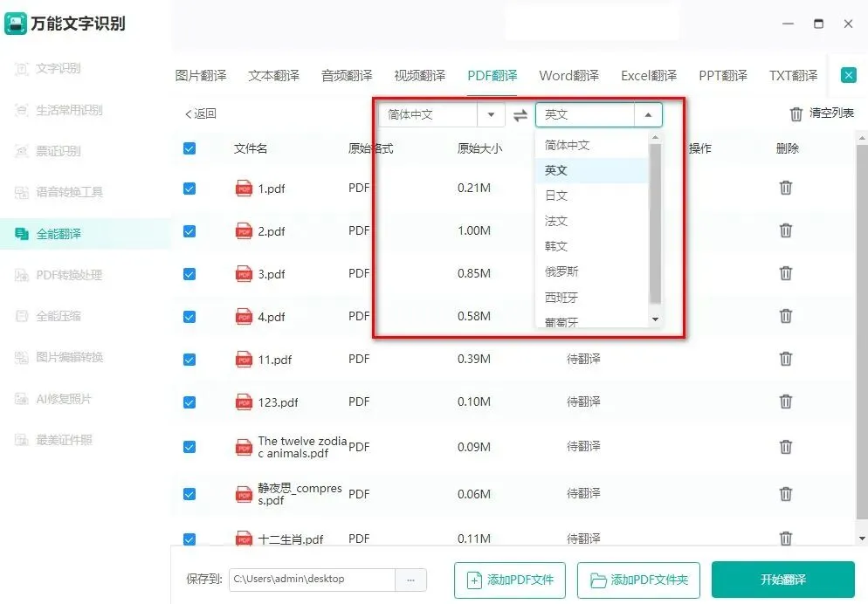Uncheck the 静夜思_compress.pdf checkbox
Screen dimensions: 868x604
(189, 494)
